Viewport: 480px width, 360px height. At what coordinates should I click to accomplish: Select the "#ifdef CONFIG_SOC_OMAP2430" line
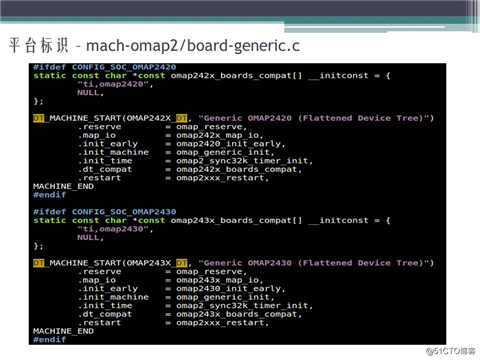[105, 212]
